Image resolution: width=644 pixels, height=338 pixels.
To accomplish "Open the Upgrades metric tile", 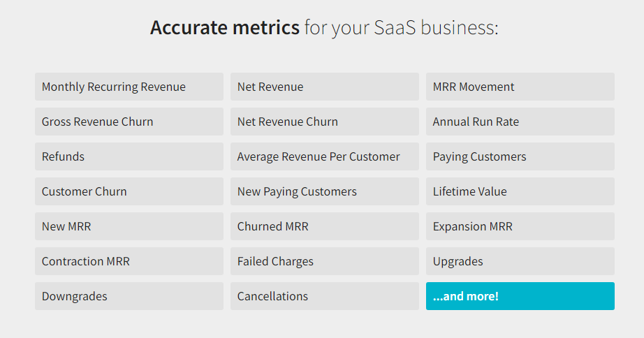I will [520, 261].
